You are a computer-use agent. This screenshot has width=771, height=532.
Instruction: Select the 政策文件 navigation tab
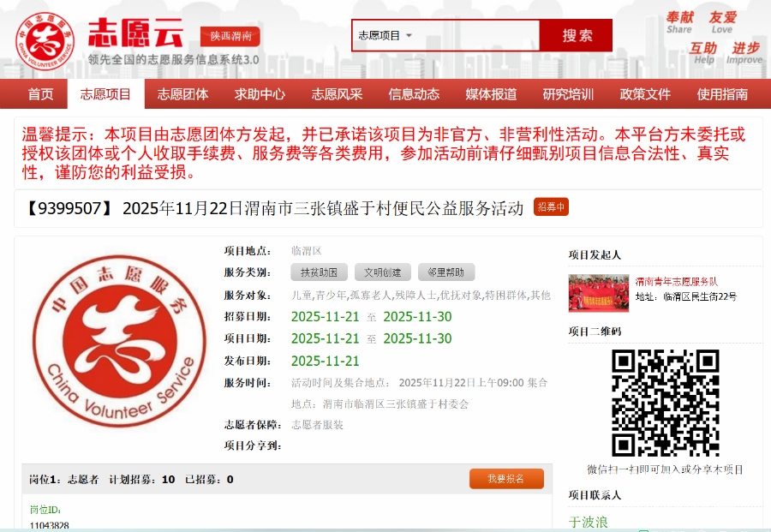[645, 94]
